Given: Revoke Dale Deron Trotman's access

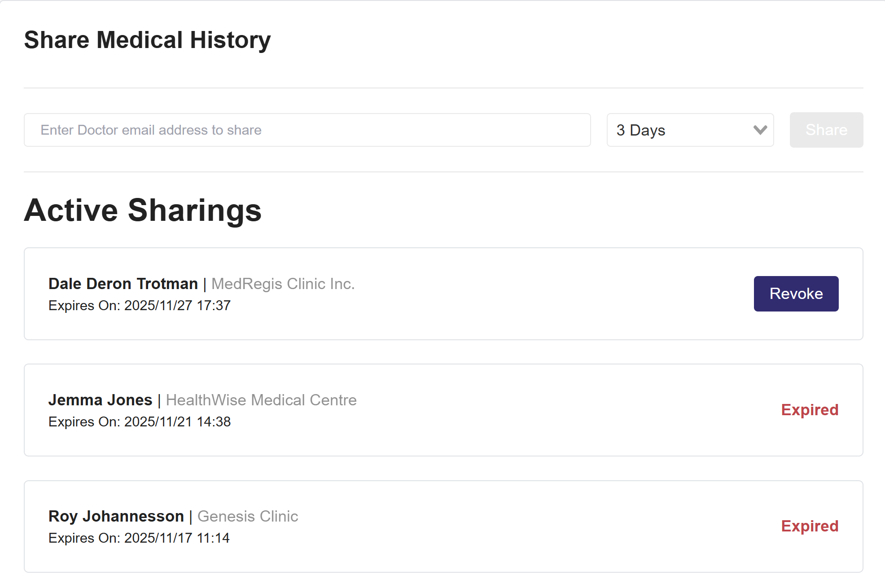Looking at the screenshot, I should tap(796, 294).
